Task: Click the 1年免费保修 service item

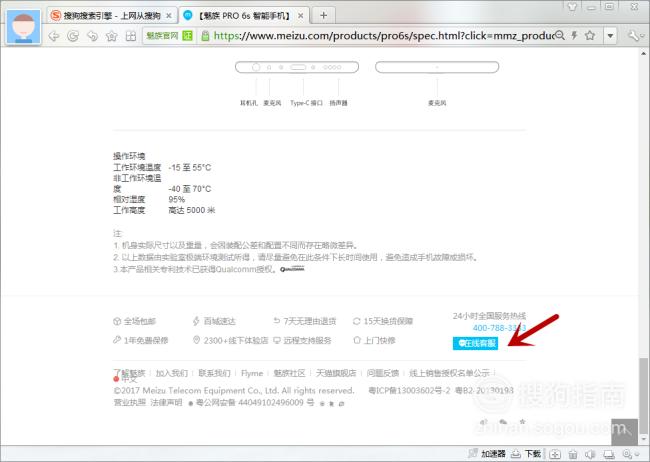Action: tap(141, 340)
